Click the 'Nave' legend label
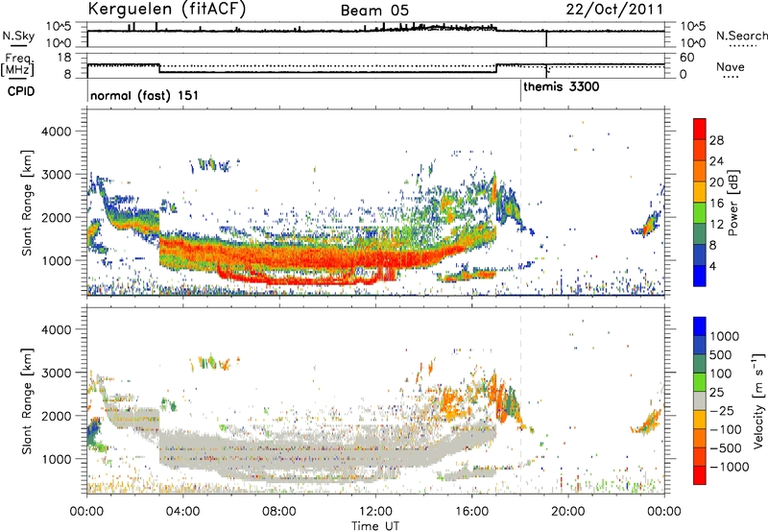 (x=731, y=66)
